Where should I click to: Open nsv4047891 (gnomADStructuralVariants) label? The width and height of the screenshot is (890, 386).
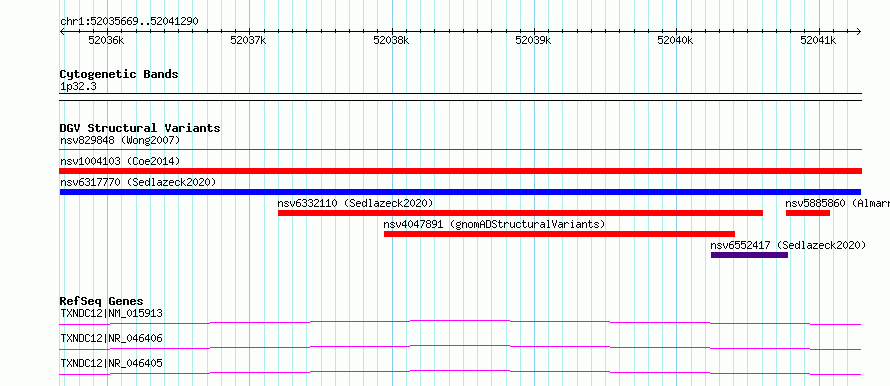494,224
